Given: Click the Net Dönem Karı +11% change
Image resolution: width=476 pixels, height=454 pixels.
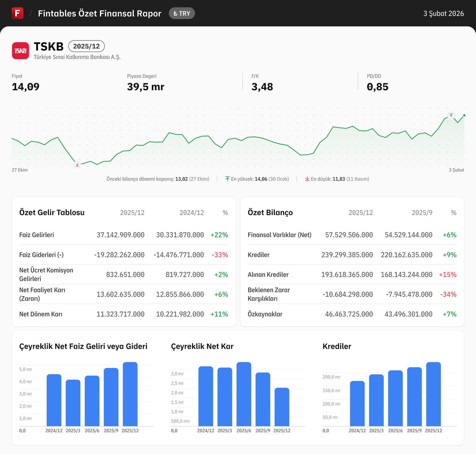Looking at the screenshot, I should (x=219, y=314).
